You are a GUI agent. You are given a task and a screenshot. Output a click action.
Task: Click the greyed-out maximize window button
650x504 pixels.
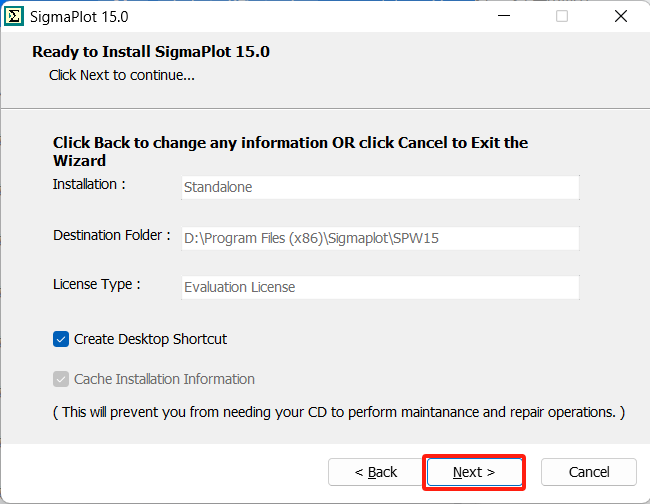562,16
